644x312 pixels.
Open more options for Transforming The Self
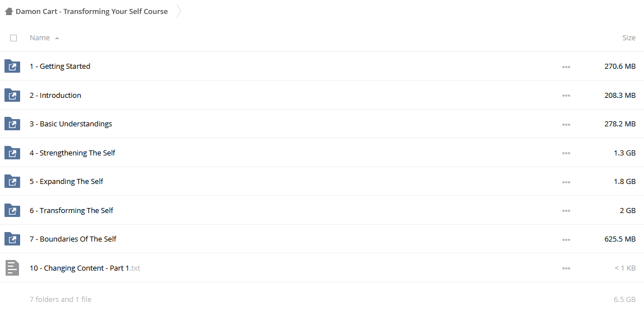[x=566, y=211]
